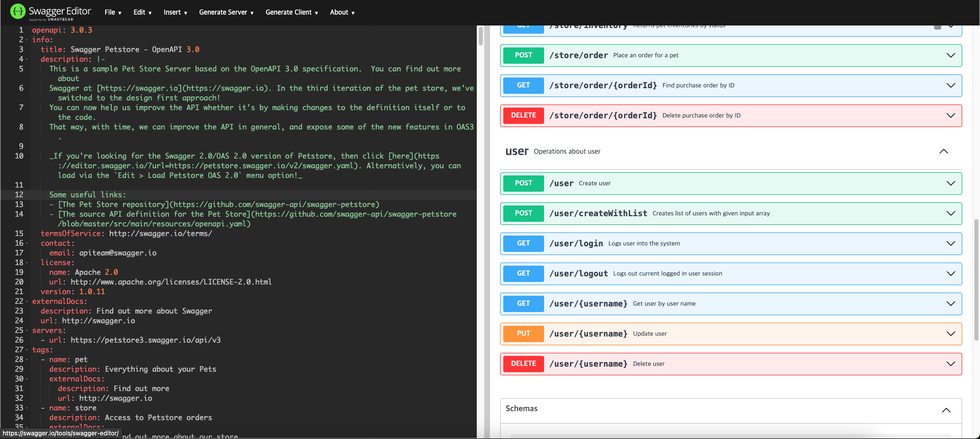Click the 'user' tag heading
Image resolution: width=980 pixels, height=439 pixels.
coord(517,151)
